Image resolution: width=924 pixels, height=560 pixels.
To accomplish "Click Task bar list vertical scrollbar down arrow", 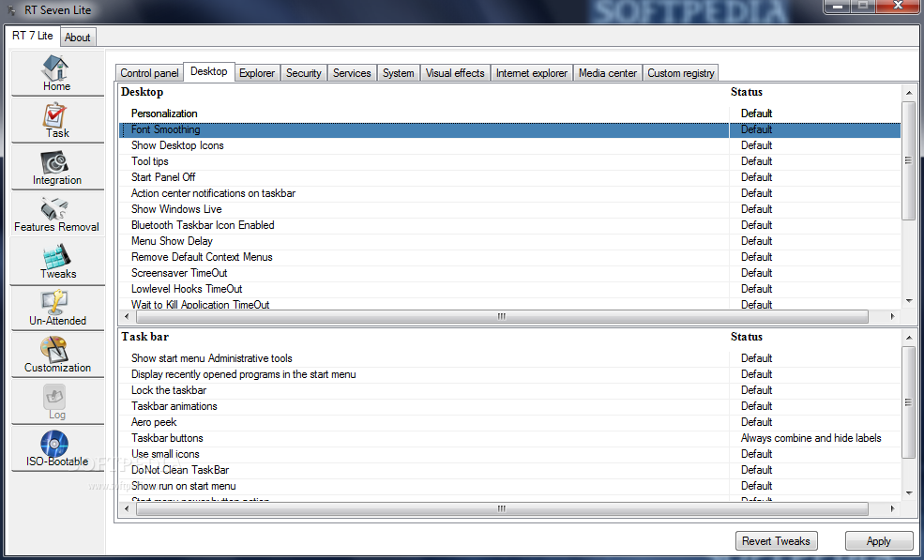I will [909, 492].
